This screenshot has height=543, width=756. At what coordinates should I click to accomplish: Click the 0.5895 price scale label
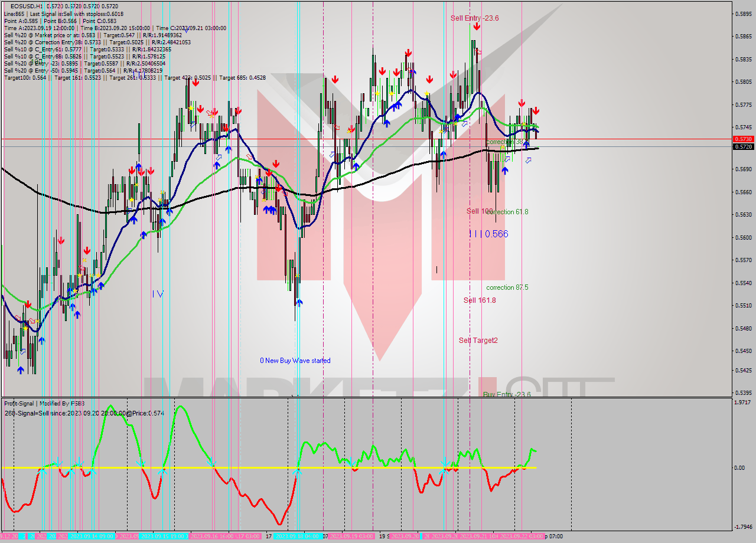743,14
